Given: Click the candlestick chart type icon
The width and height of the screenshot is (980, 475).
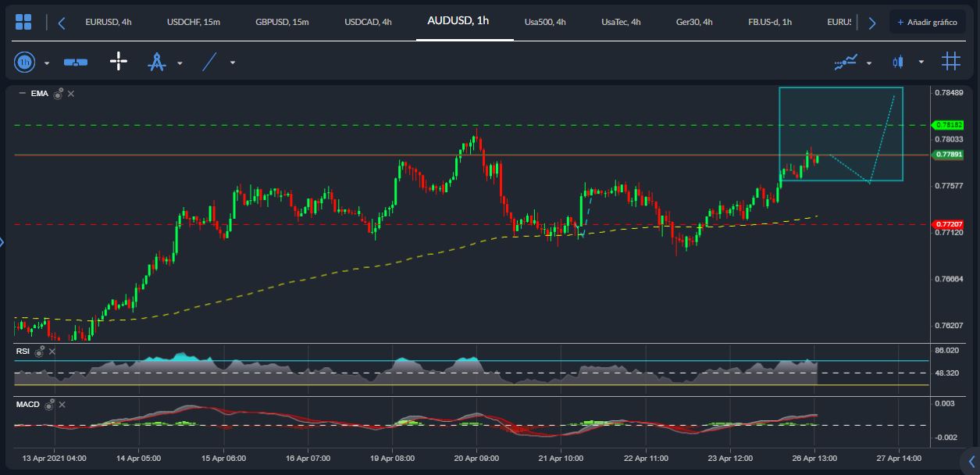Looking at the screenshot, I should (898, 61).
